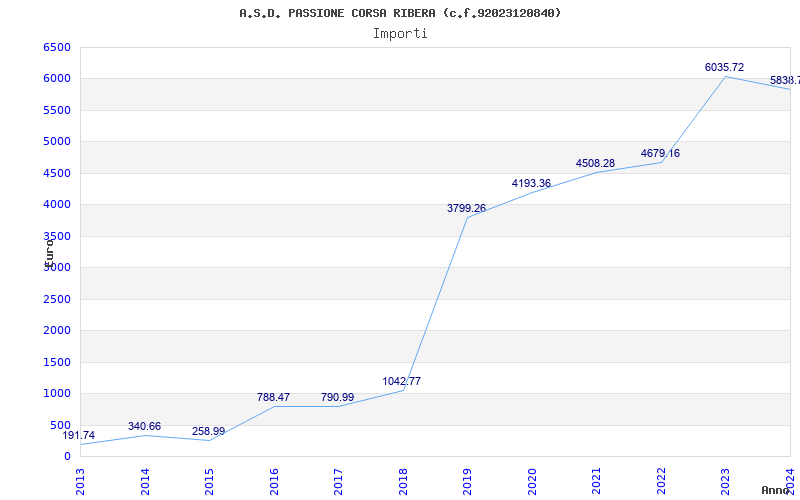Click the 4679.16 data label
800x500 pixels.
(x=660, y=154)
